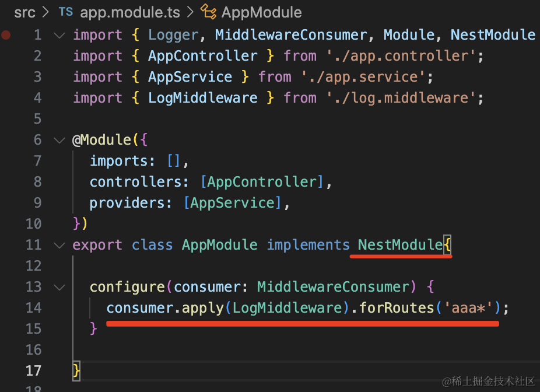Collapse the import block at line 1
Image resolution: width=540 pixels, height=392 pixels.
click(x=59, y=35)
